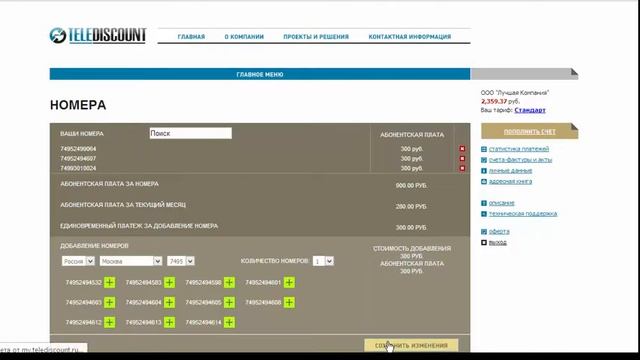Click icon beside счета-фактуры и акты
640x360 pixels.
pyautogui.click(x=484, y=160)
